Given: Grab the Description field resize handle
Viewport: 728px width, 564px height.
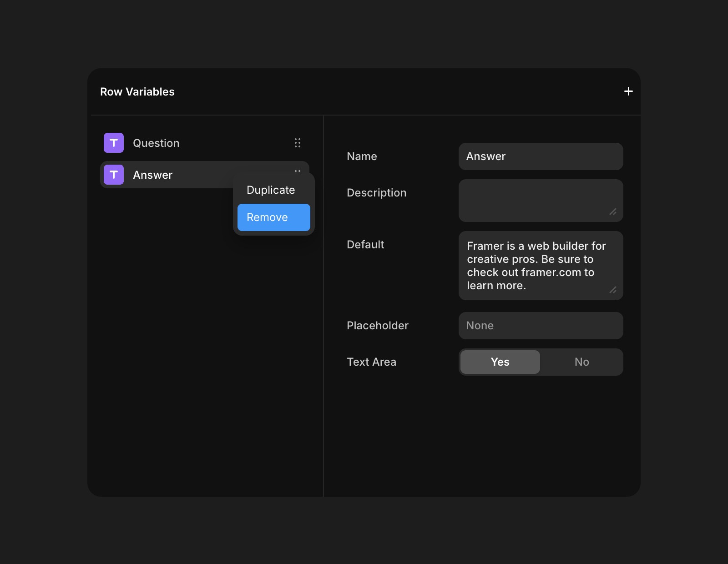Looking at the screenshot, I should [613, 211].
